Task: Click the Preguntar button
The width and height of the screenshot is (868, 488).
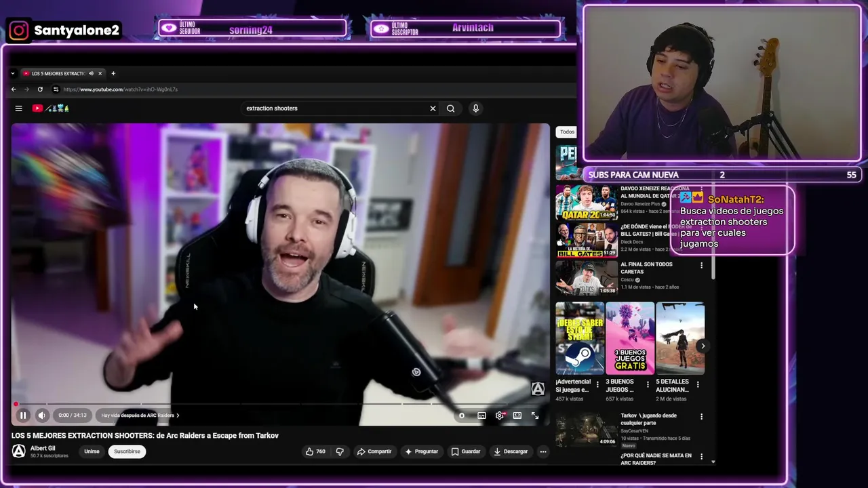Action: pyautogui.click(x=422, y=451)
